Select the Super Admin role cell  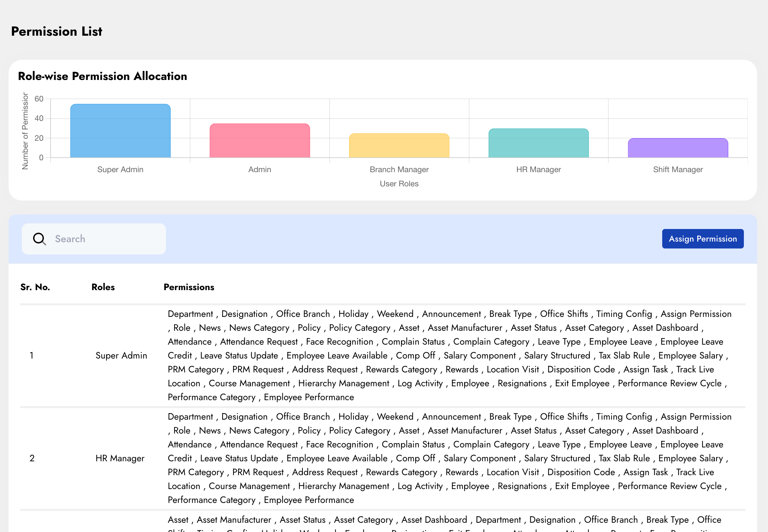point(121,355)
